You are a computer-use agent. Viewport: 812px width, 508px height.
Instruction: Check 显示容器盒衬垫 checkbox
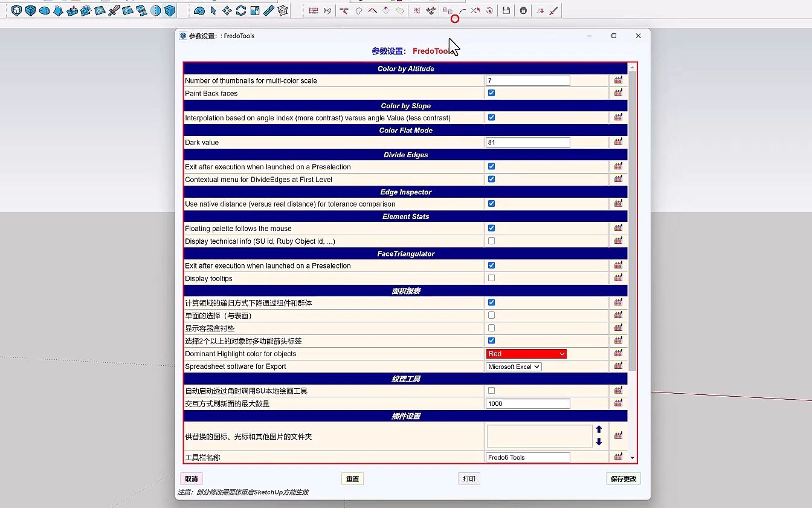click(491, 328)
